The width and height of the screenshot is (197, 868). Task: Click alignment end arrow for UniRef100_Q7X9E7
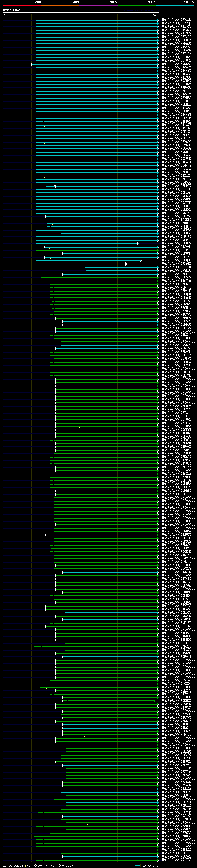pos(126,264)
